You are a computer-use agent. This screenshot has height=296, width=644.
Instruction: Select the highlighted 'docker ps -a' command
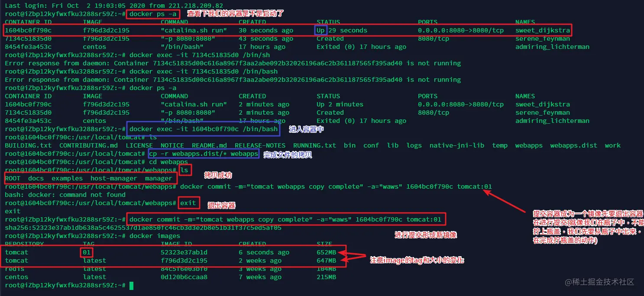[x=154, y=13]
